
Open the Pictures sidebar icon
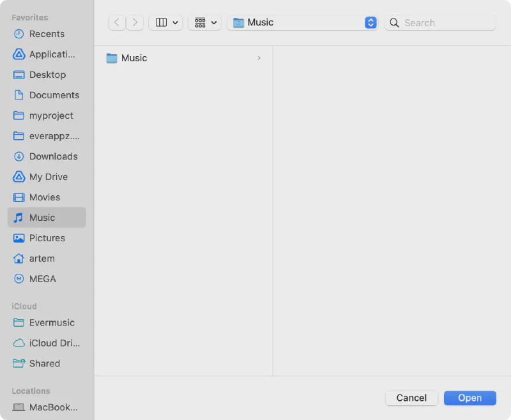point(19,238)
